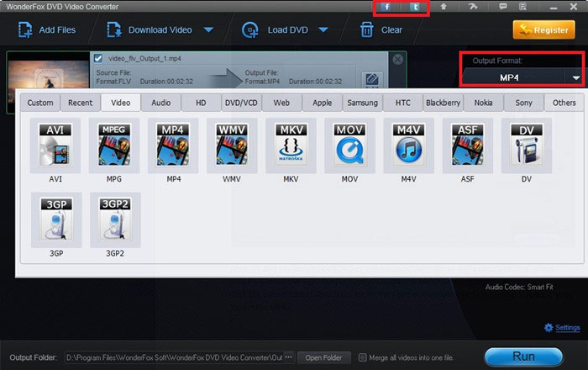Open the Blackberry tab

coord(443,103)
